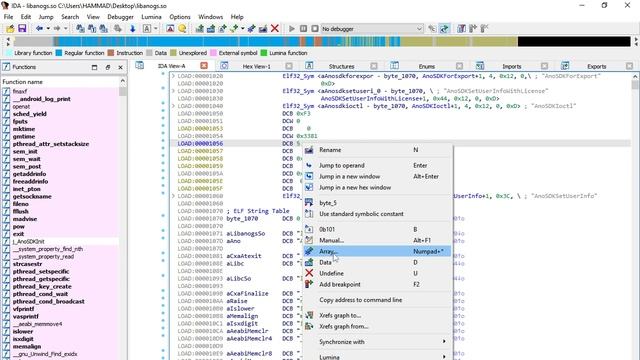Choose Manual... in the context menu
Viewport: 640px width, 360px height.
click(x=378, y=240)
